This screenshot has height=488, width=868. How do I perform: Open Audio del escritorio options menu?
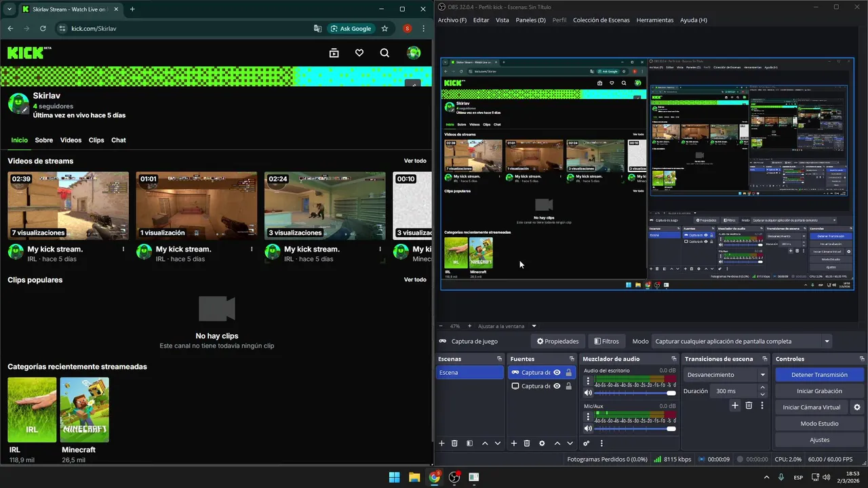pos(588,381)
